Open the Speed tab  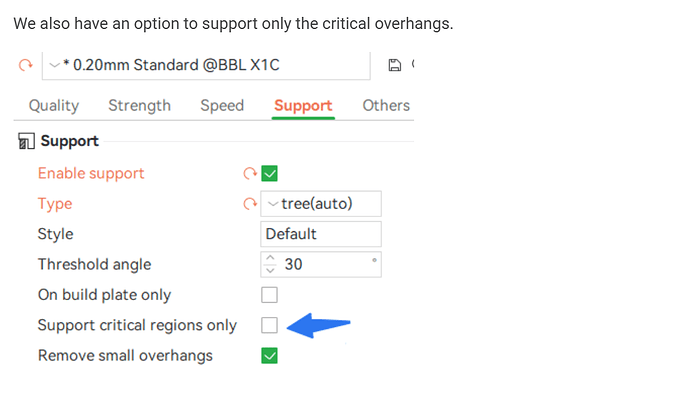[x=222, y=106]
